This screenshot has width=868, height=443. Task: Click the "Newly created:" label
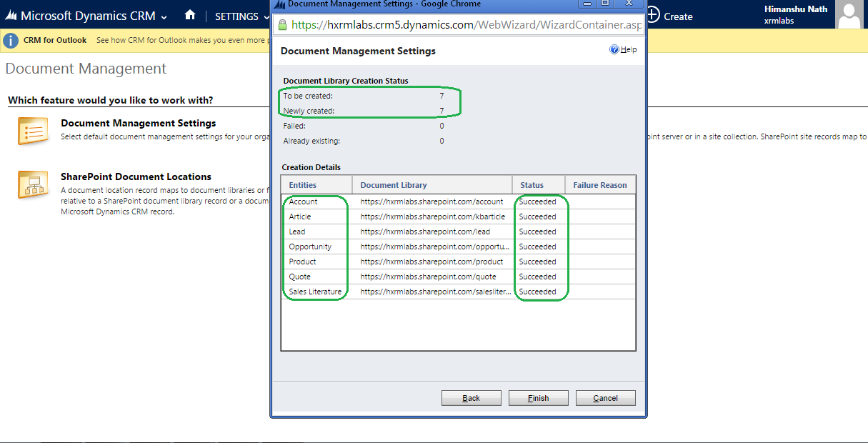tap(309, 111)
